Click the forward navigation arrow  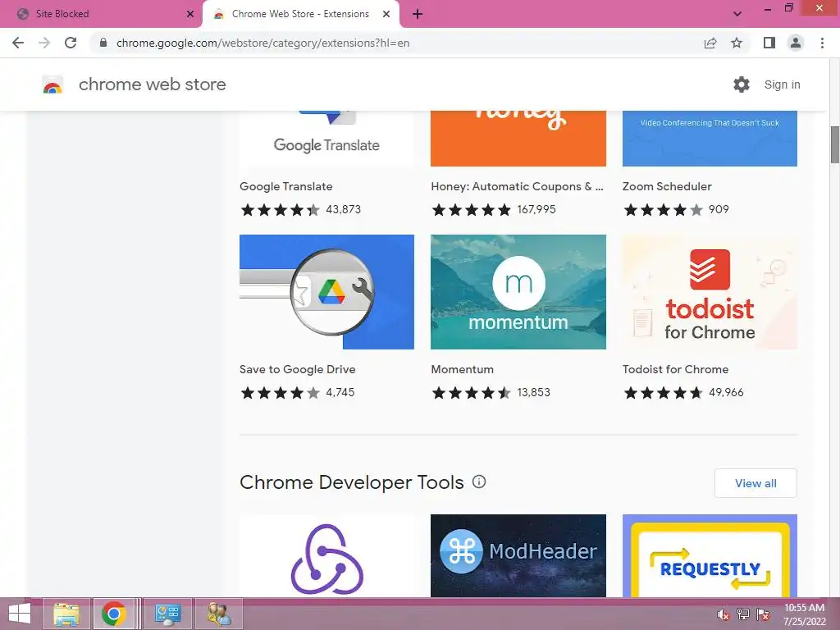tap(44, 43)
